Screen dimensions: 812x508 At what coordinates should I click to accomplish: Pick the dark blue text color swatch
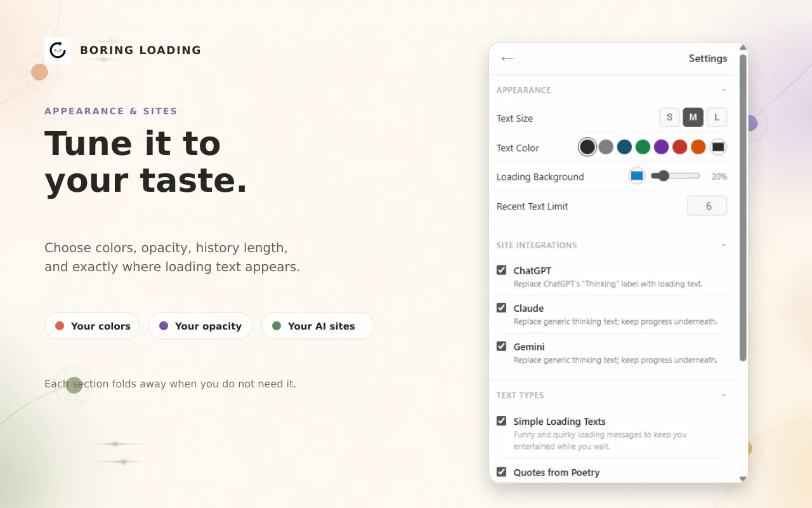tap(624, 147)
